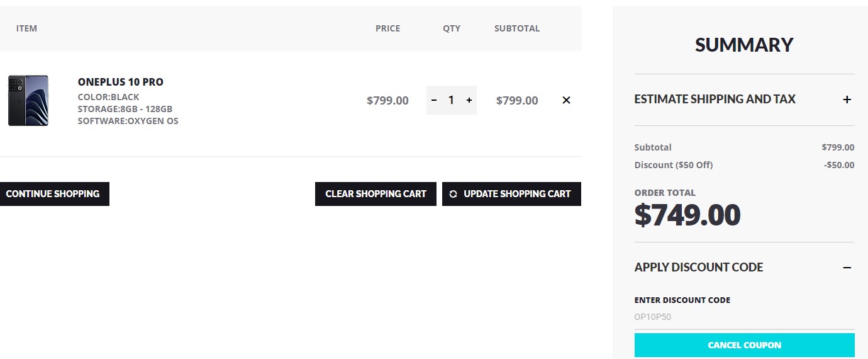Select the quantity field showing 1
The width and height of the screenshot is (868, 359).
[451, 100]
